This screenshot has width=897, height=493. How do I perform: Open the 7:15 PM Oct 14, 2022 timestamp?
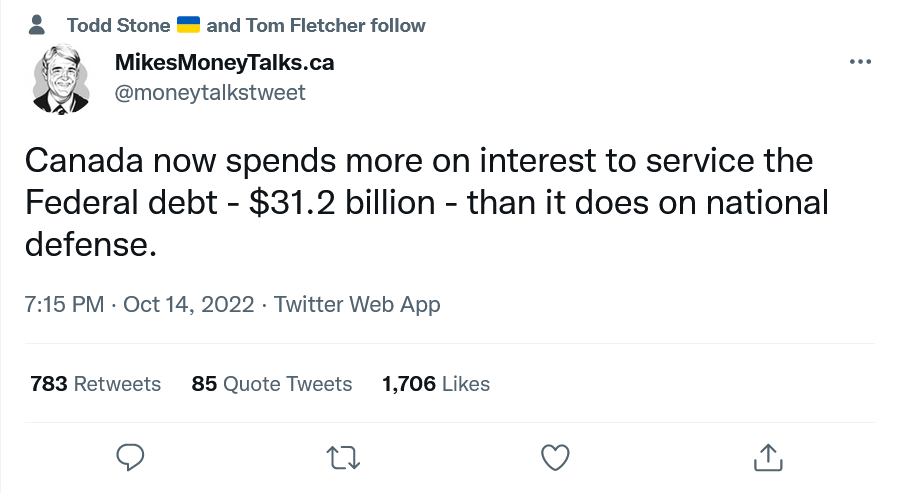tap(139, 304)
